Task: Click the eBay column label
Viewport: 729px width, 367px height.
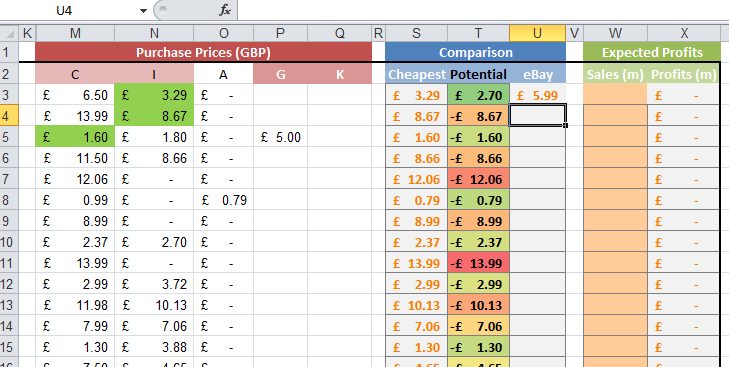Action: tap(537, 74)
